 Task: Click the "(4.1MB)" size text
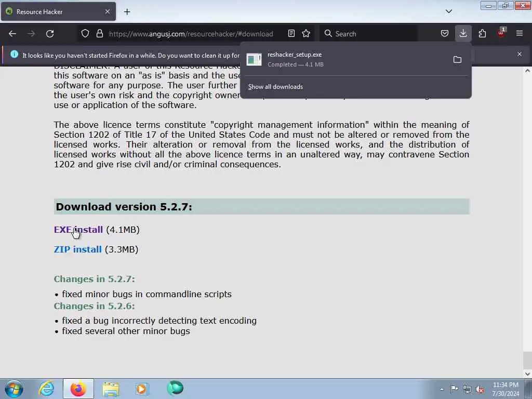click(123, 230)
